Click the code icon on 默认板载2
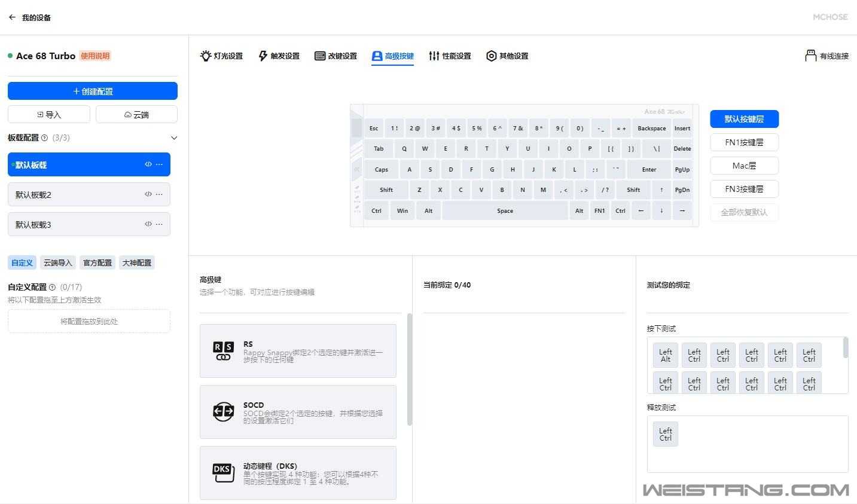The width and height of the screenshot is (857, 504). tap(148, 194)
